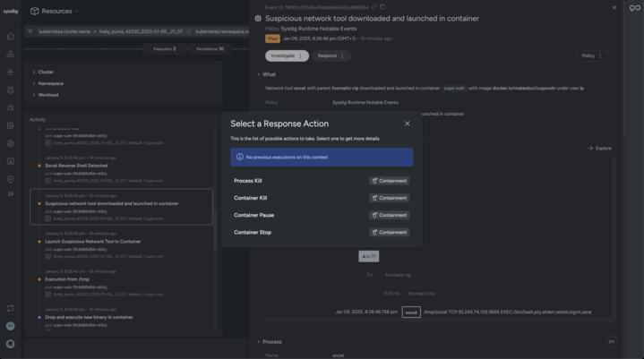Click the info icon in blue banner
The image size is (644, 359).
[239, 158]
